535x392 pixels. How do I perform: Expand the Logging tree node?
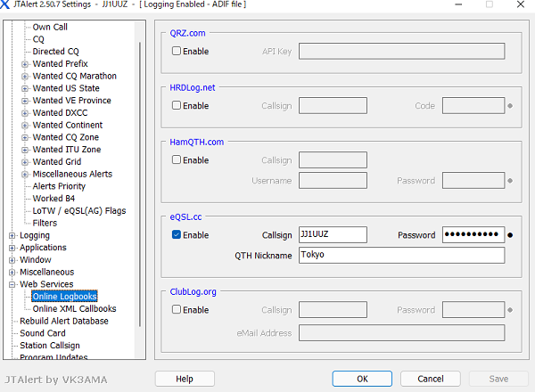[12, 236]
